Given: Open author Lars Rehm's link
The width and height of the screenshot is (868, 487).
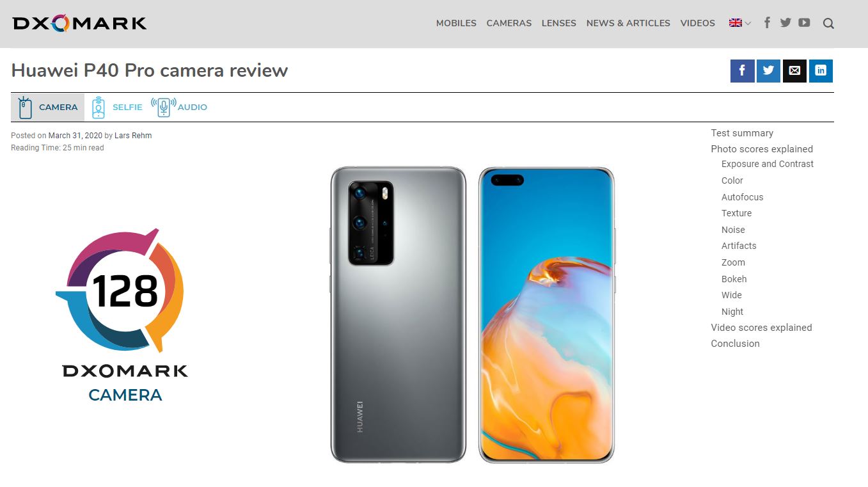Looking at the screenshot, I should click(133, 136).
